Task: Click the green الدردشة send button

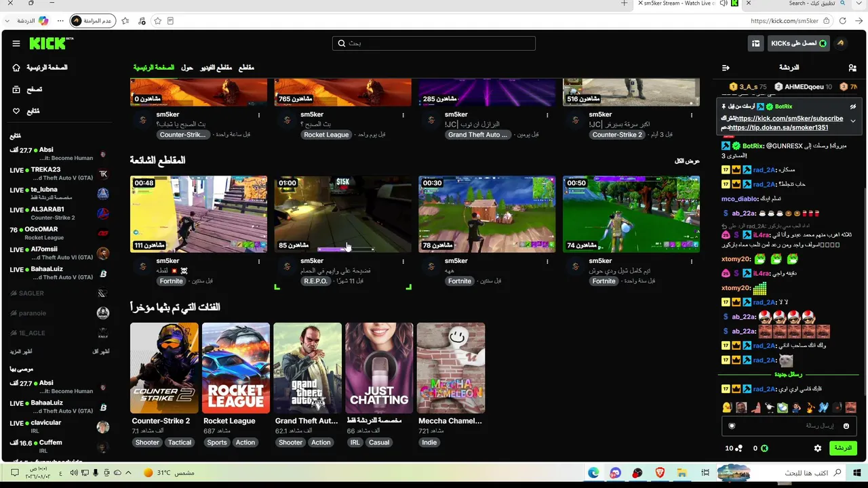Action: (843, 448)
